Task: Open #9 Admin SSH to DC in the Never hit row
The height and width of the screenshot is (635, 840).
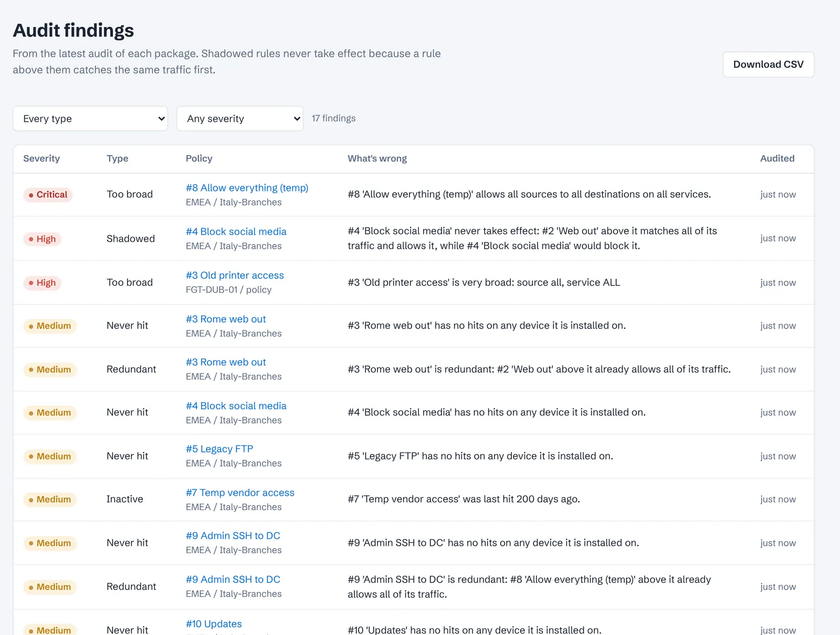Action: [233, 536]
